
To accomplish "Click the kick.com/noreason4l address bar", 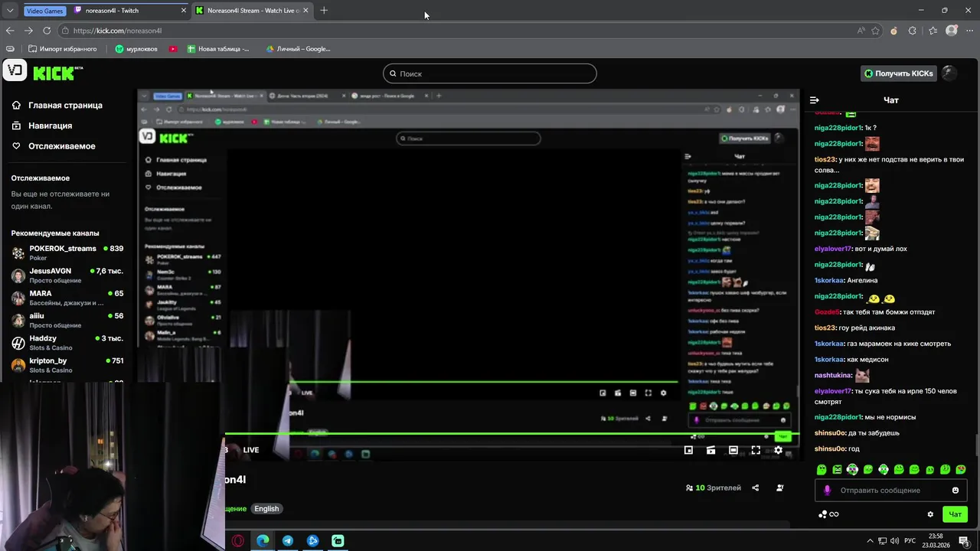I will [459, 31].
